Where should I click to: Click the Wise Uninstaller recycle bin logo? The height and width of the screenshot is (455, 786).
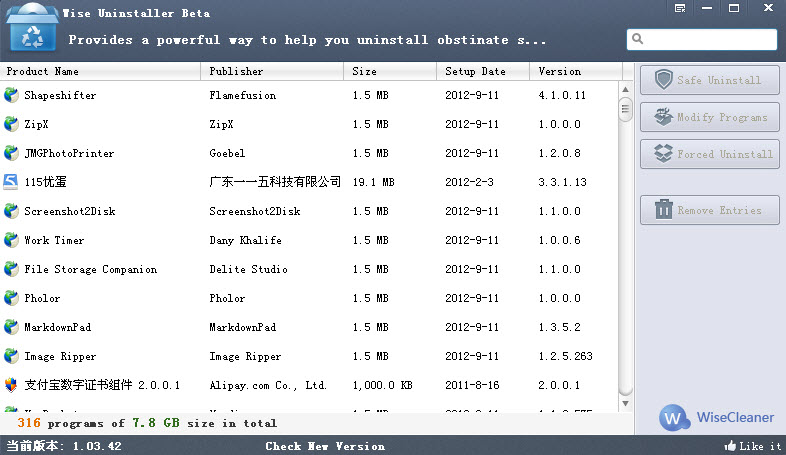[32, 29]
